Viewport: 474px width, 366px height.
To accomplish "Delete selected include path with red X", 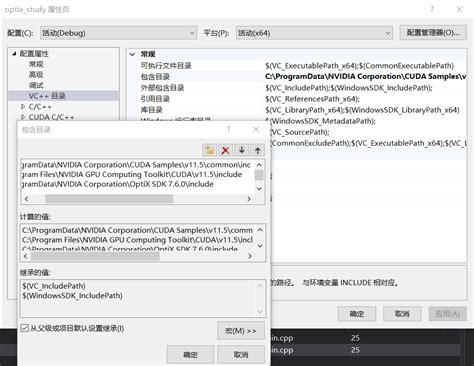I will coord(226,150).
